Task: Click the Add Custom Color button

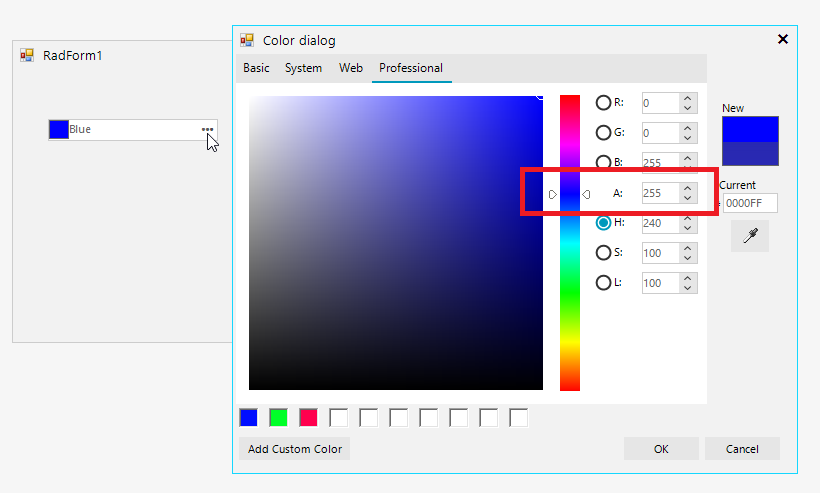Action: pos(294,449)
